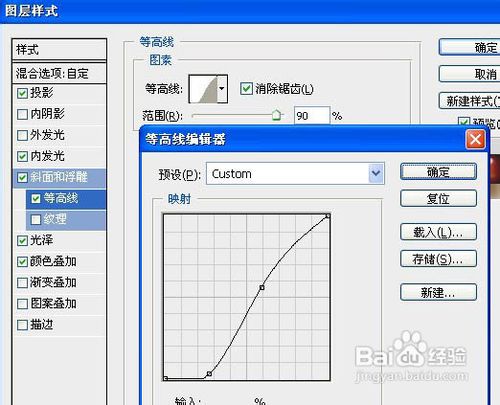Enable the 纹理 checkbox
The image size is (500, 405).
click(x=36, y=219)
